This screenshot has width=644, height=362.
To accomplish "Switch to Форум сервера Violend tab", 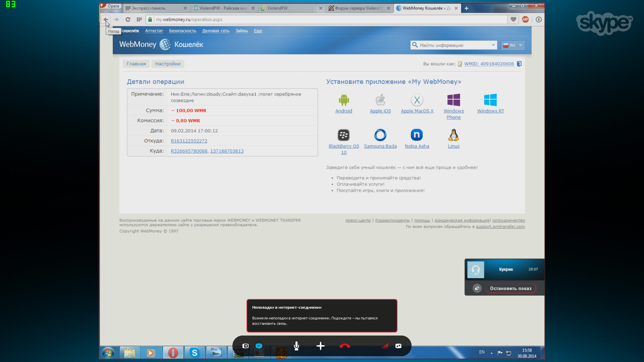I will [360, 8].
